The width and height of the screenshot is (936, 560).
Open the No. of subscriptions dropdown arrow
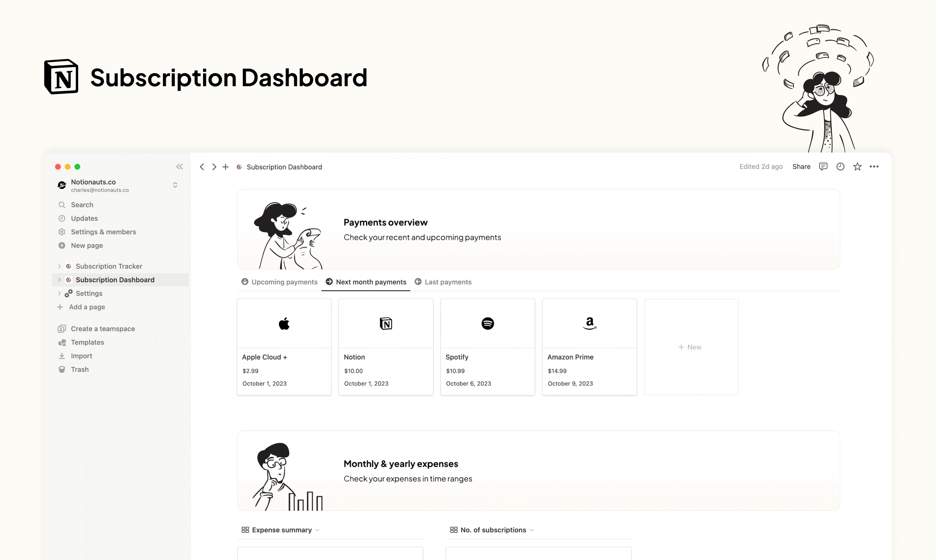coord(532,530)
